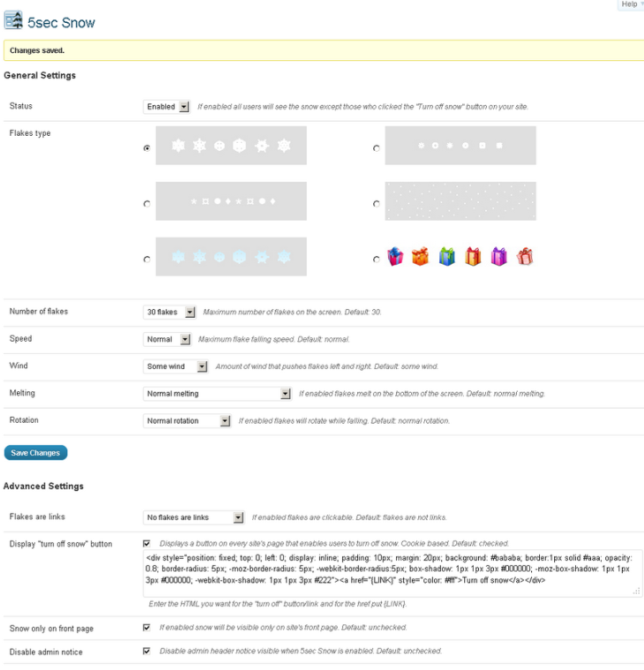Viewport: 644px width, 670px height.
Task: Toggle Display turn off snow button checkbox
Action: pyautogui.click(x=146, y=544)
